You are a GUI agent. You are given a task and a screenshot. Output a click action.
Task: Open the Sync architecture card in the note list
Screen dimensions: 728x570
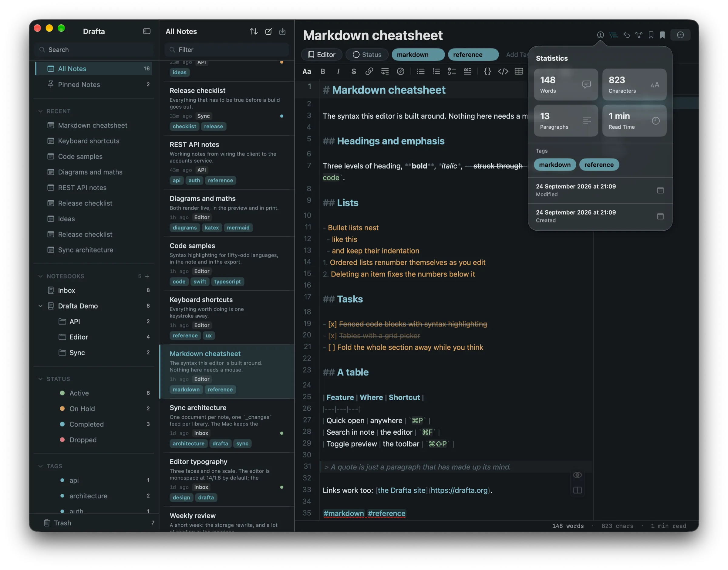pos(227,426)
